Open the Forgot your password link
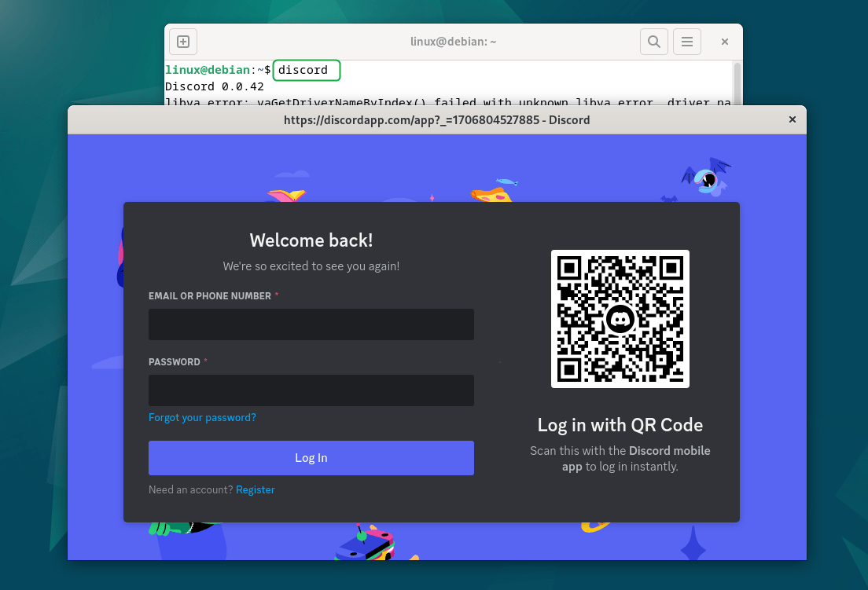Screen dimensions: 868x590 pyautogui.click(x=202, y=417)
